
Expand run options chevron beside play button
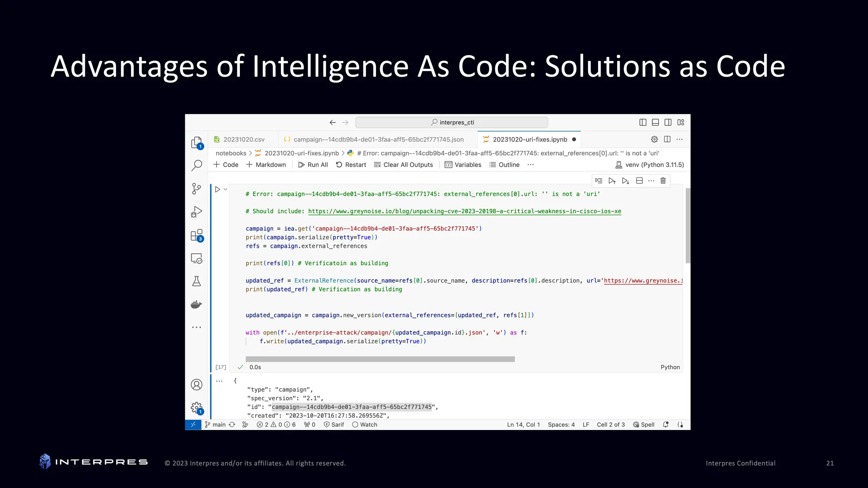(x=225, y=189)
